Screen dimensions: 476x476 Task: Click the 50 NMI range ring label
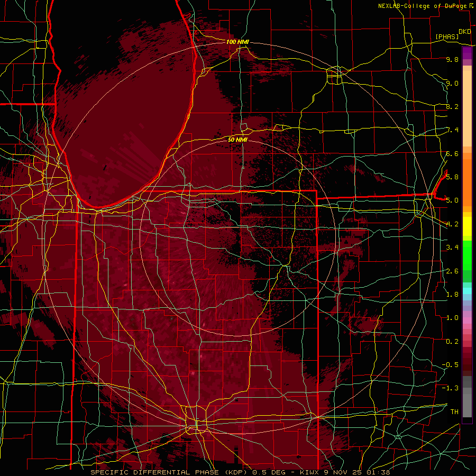237,140
